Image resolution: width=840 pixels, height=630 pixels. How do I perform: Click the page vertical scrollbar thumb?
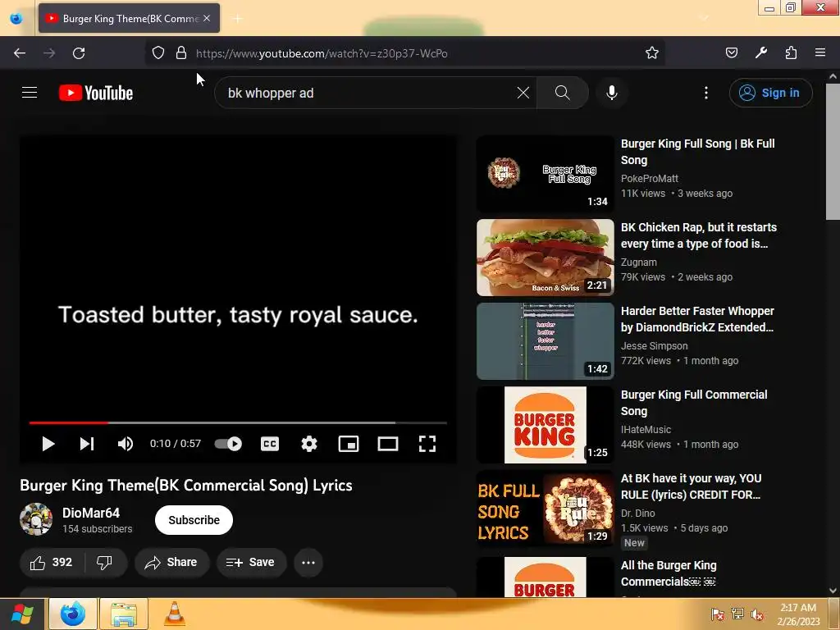click(x=833, y=151)
